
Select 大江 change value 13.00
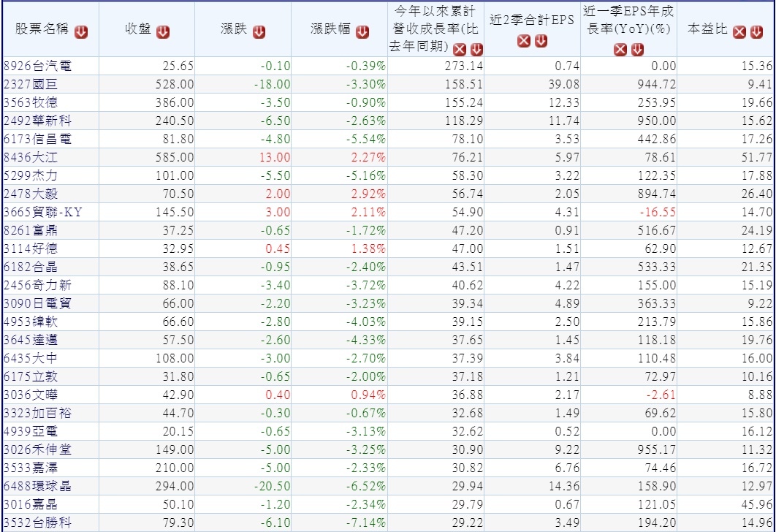(275, 157)
